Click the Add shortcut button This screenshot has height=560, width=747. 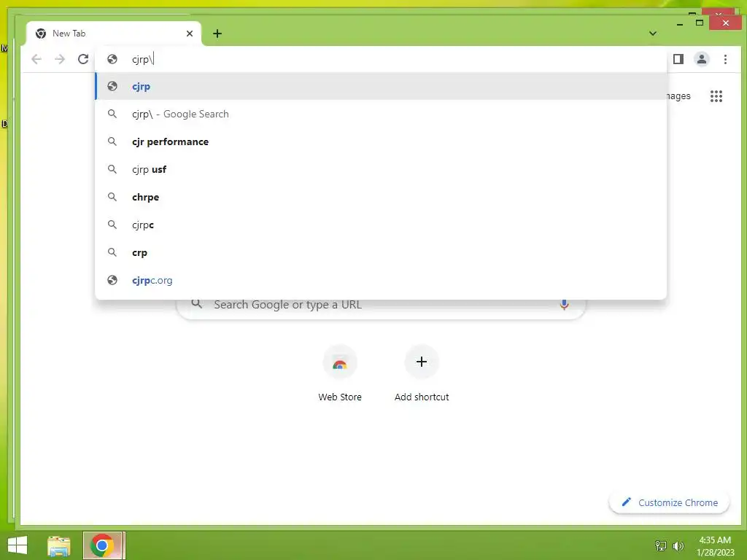[x=422, y=375]
